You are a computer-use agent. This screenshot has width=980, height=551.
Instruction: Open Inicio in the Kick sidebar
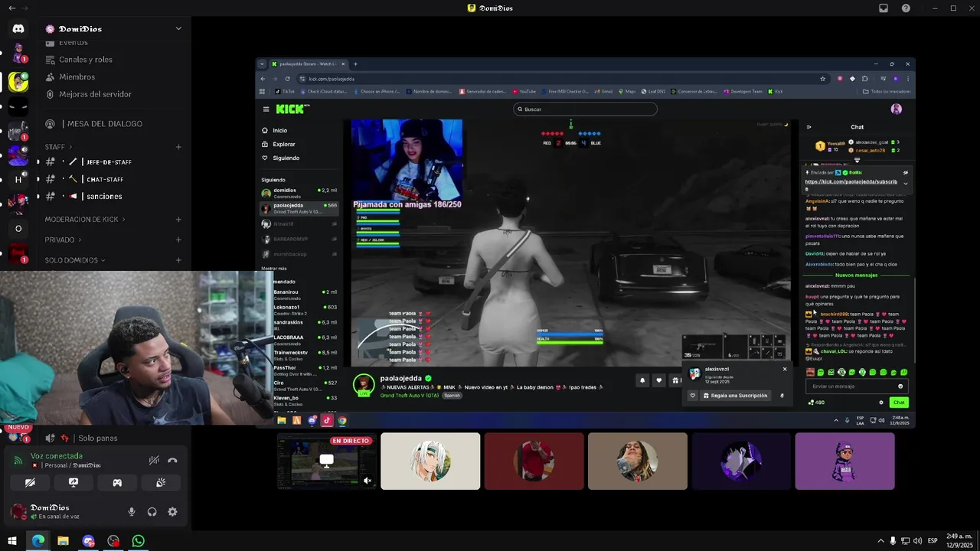coord(274,131)
